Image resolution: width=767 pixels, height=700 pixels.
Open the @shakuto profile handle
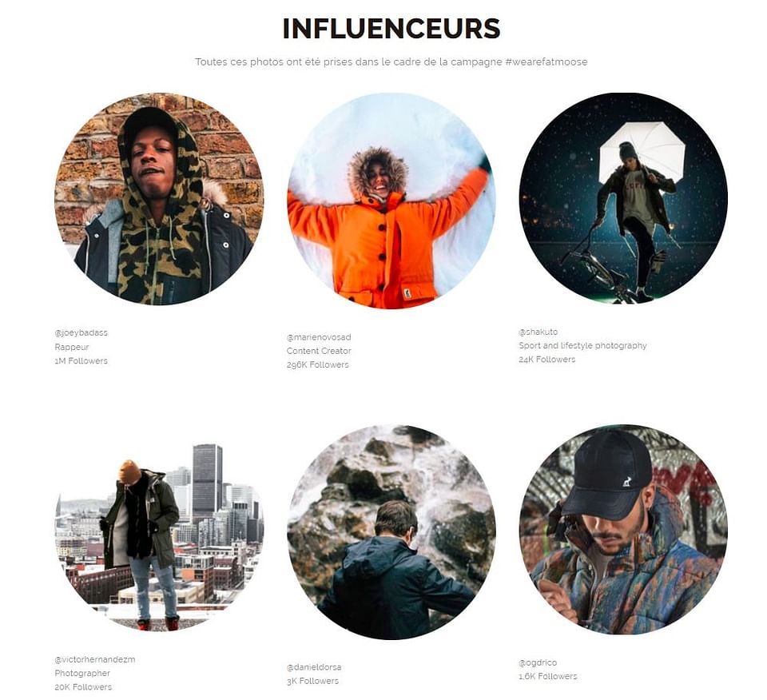pyautogui.click(x=538, y=332)
